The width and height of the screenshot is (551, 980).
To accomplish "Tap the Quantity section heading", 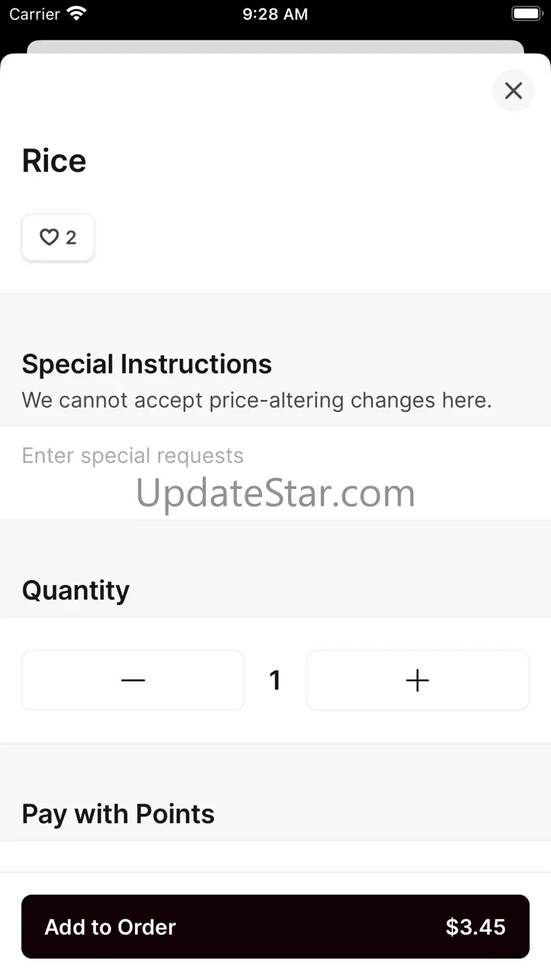I will (x=76, y=590).
